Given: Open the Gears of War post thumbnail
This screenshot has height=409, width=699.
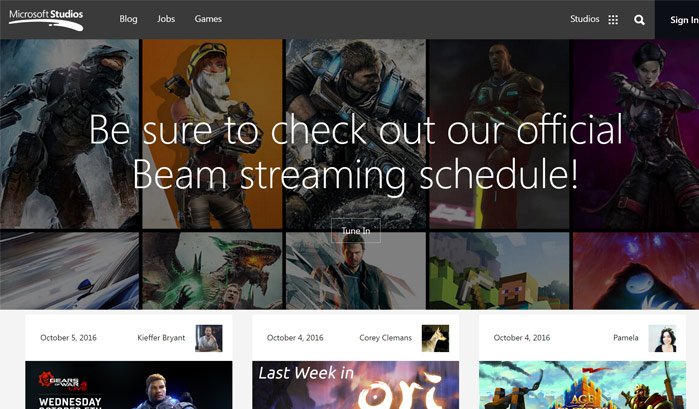Looking at the screenshot, I should (128, 385).
